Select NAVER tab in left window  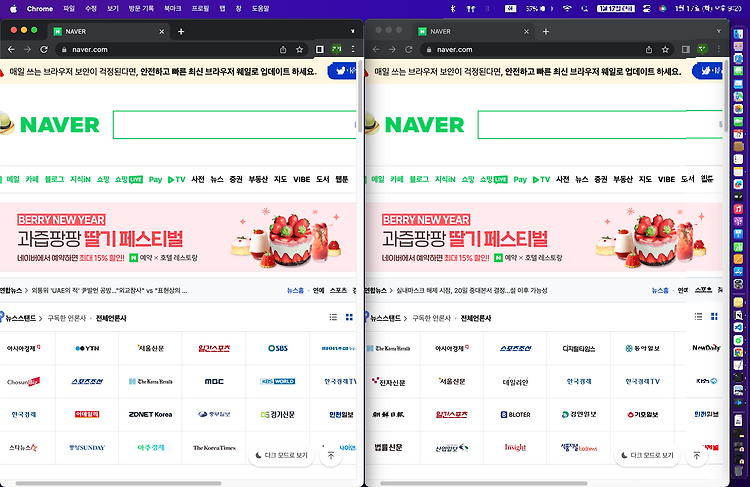pos(110,32)
